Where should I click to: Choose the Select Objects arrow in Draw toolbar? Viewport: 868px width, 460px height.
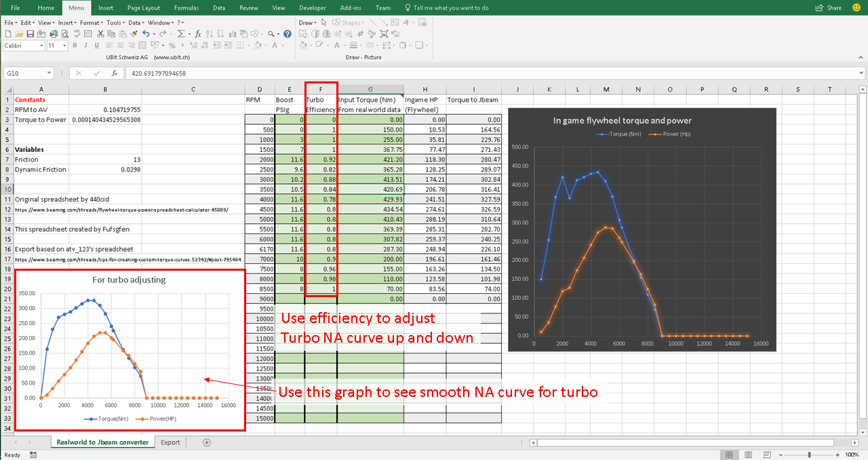tap(323, 22)
